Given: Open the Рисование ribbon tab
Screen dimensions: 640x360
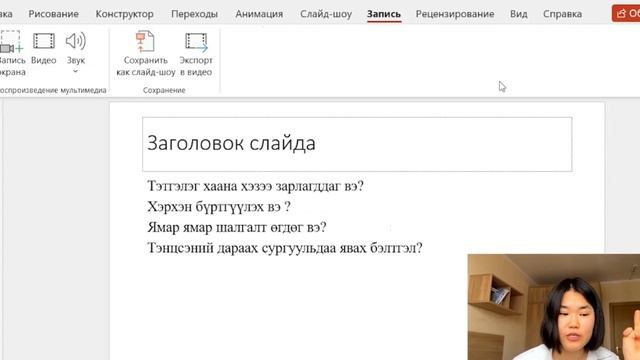Looking at the screenshot, I should click(53, 14).
